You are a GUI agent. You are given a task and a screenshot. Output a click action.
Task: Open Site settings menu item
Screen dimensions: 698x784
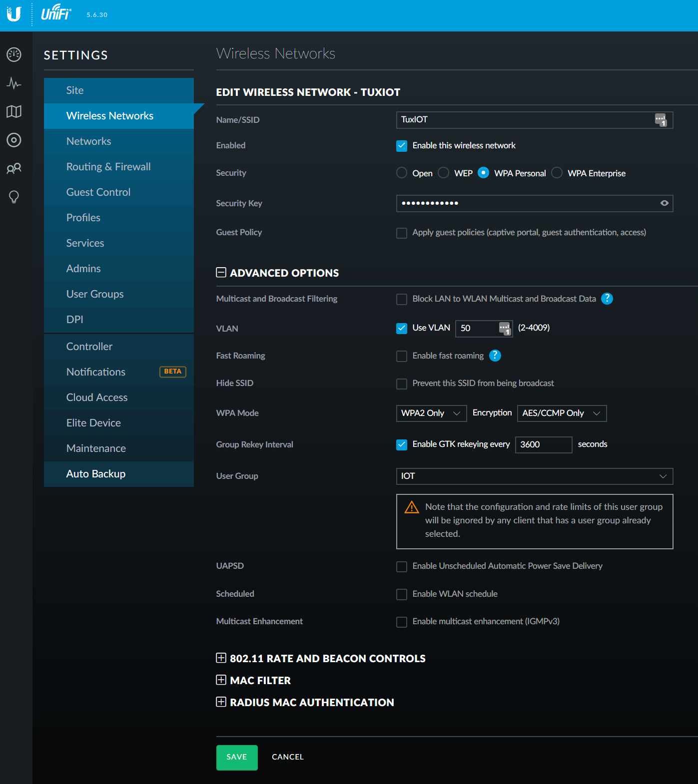119,90
